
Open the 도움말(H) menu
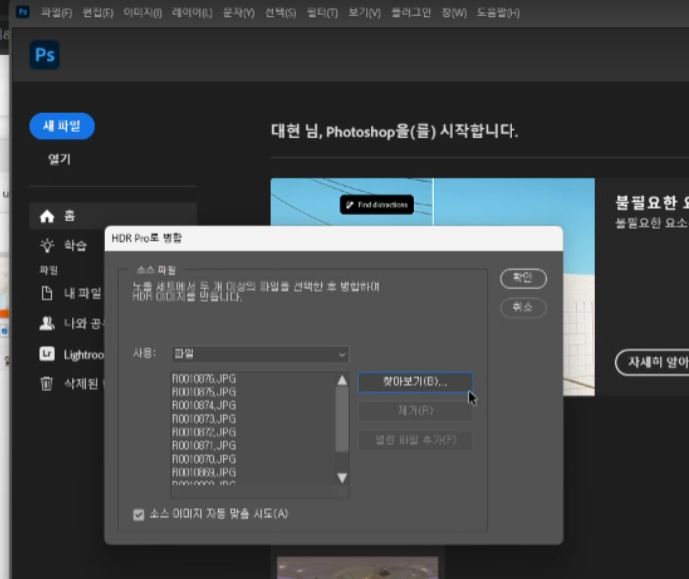pos(498,13)
